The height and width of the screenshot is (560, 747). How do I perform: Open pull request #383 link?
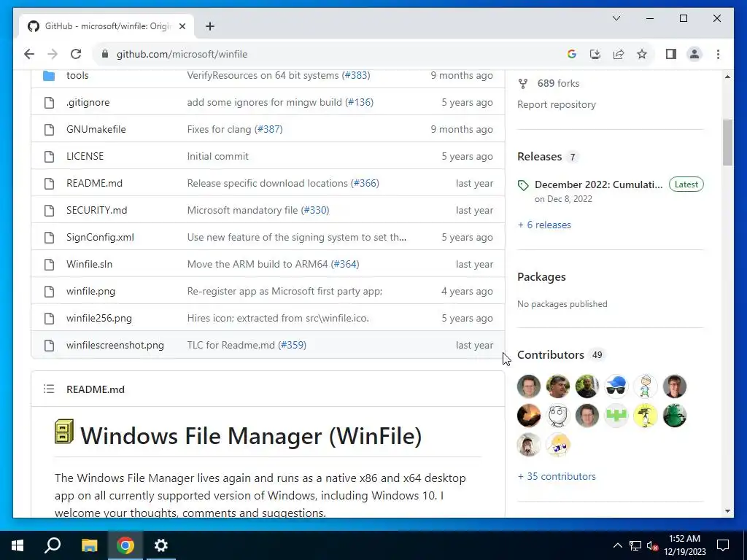click(x=356, y=75)
